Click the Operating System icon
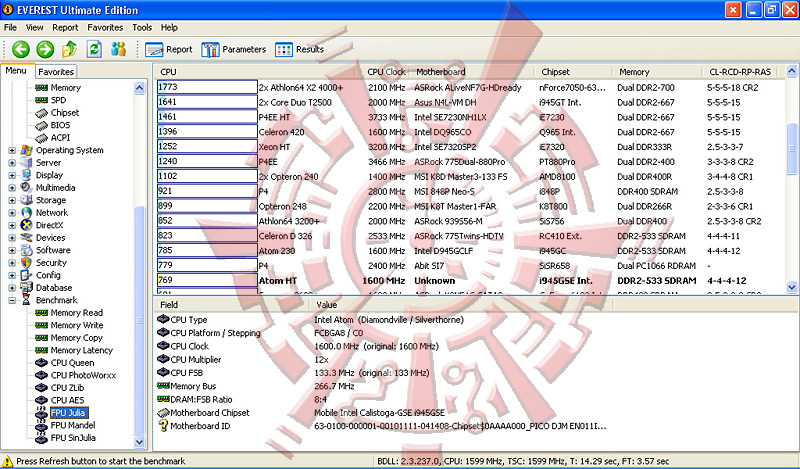This screenshot has height=469, width=800. (27, 150)
